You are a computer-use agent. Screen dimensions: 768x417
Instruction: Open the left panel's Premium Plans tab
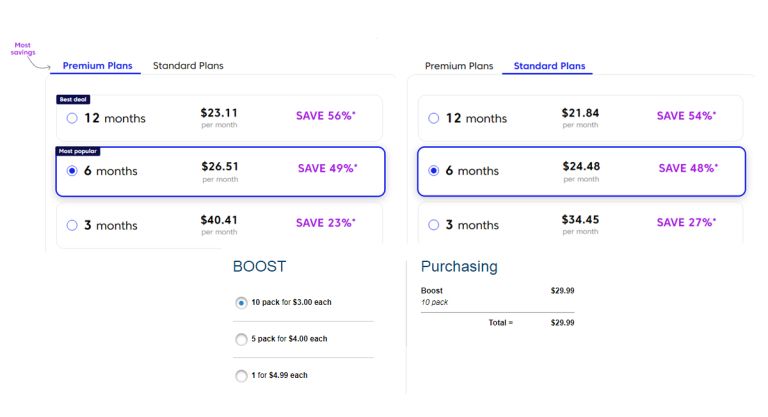tap(97, 66)
